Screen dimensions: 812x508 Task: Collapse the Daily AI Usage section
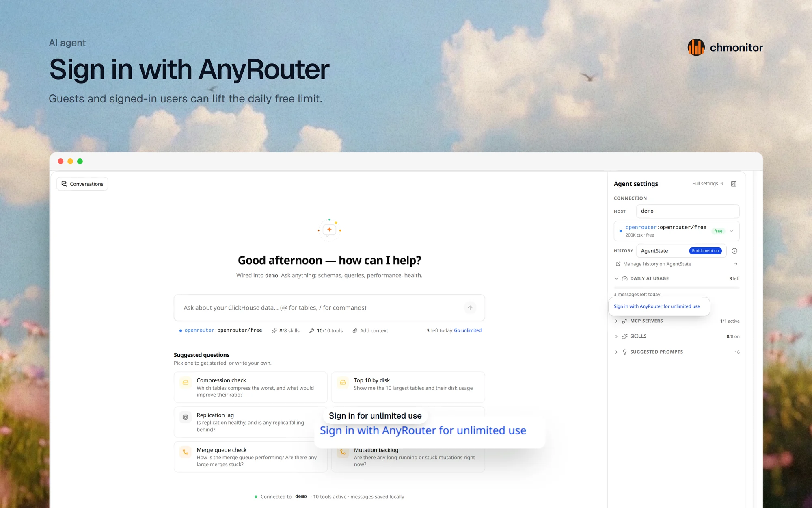click(x=616, y=278)
